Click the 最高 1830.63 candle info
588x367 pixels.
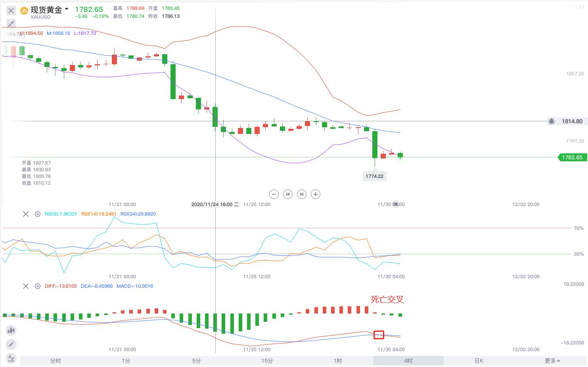click(x=36, y=170)
